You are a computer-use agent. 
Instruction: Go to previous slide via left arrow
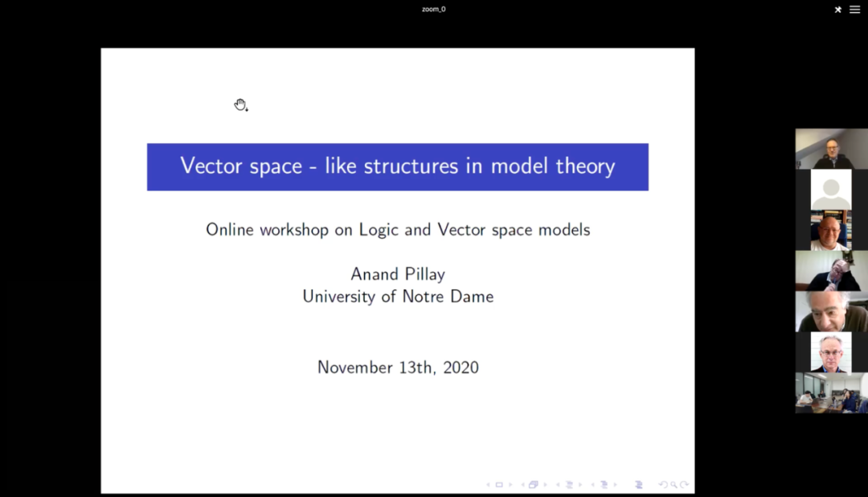pyautogui.click(x=489, y=485)
